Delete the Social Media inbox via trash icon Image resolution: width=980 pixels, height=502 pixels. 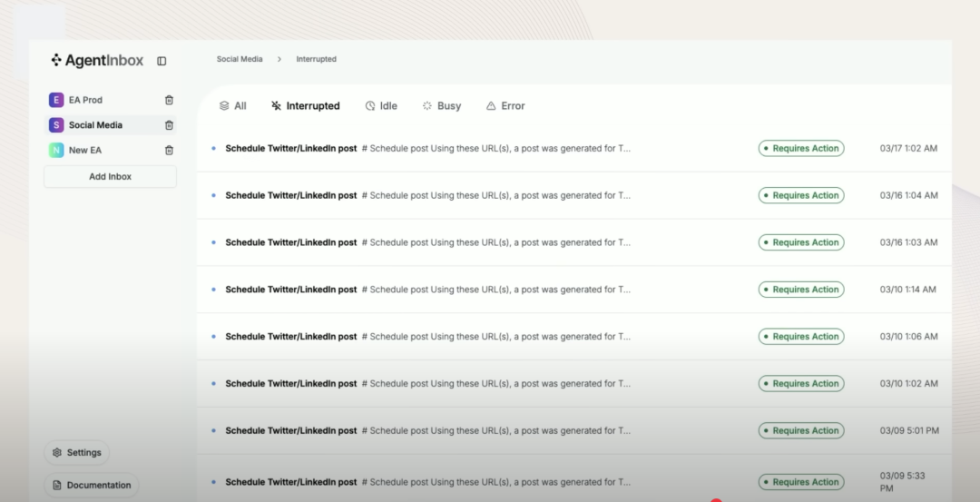[169, 125]
